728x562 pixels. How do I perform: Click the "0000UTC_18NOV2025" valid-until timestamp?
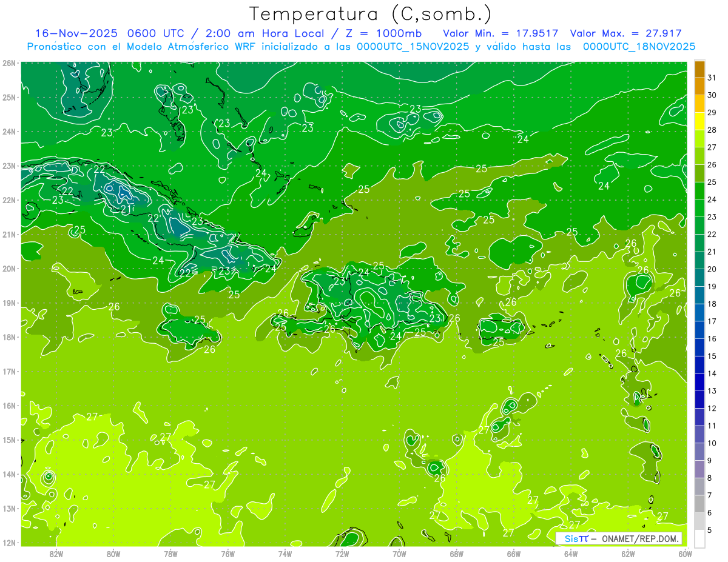(x=639, y=47)
